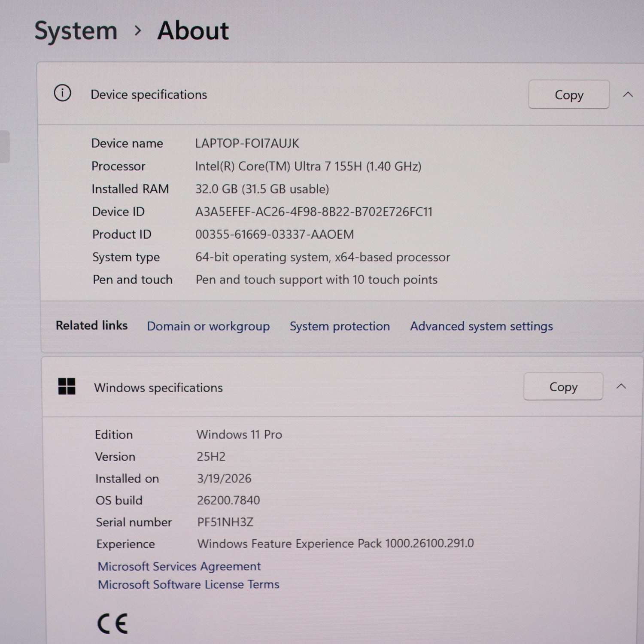644x644 pixels.
Task: Go back to System in breadcrumb
Action: click(x=76, y=31)
